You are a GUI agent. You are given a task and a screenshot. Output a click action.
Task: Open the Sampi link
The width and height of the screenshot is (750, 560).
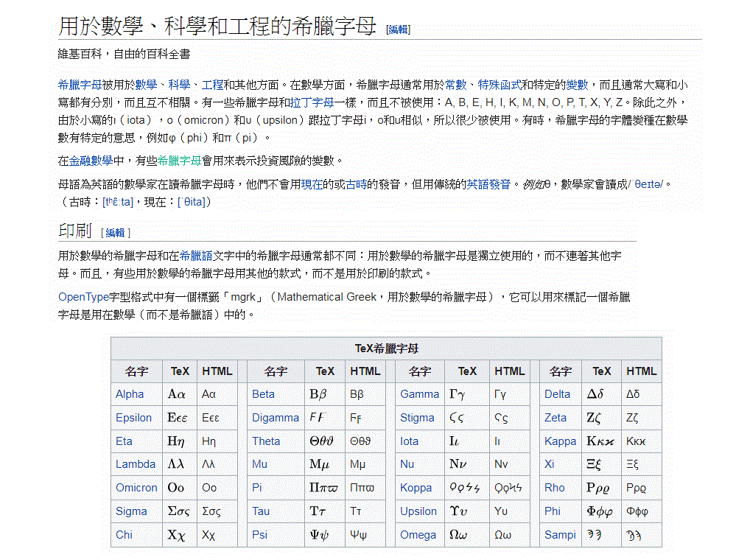tap(560, 535)
